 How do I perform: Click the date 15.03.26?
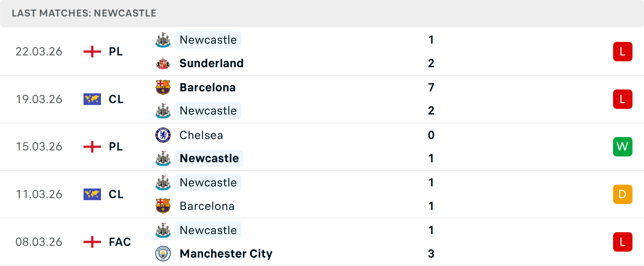click(x=39, y=146)
